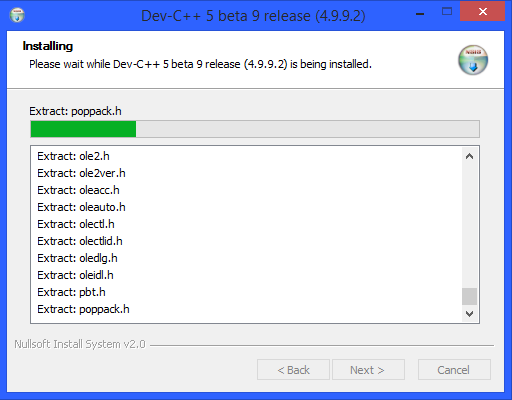Click the < Back button
Image resolution: width=512 pixels, height=400 pixels.
coord(293,370)
